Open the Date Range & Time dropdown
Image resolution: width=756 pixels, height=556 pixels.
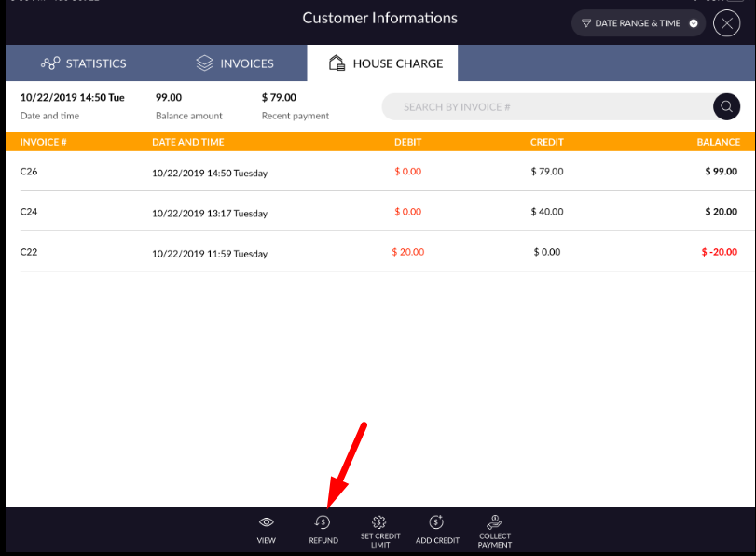639,23
